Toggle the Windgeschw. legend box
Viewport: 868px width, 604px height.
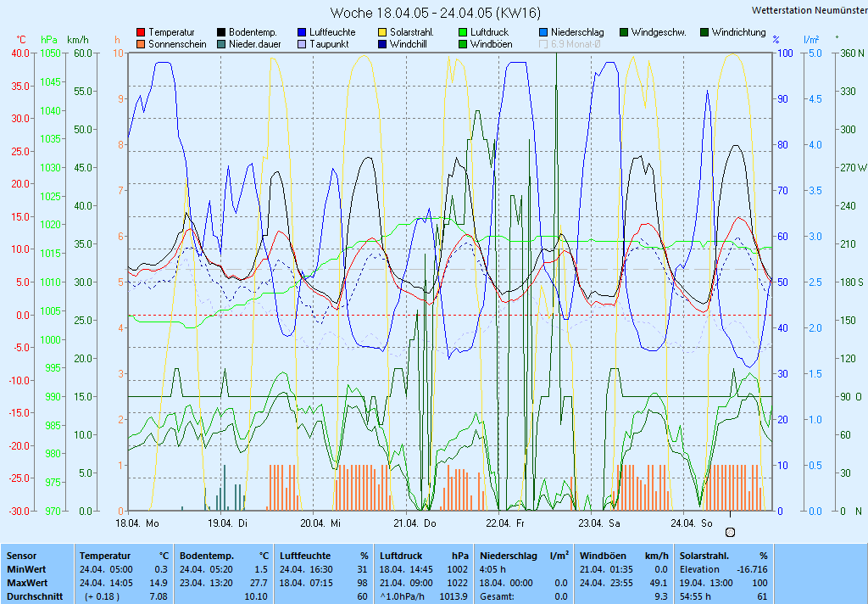coord(624,33)
